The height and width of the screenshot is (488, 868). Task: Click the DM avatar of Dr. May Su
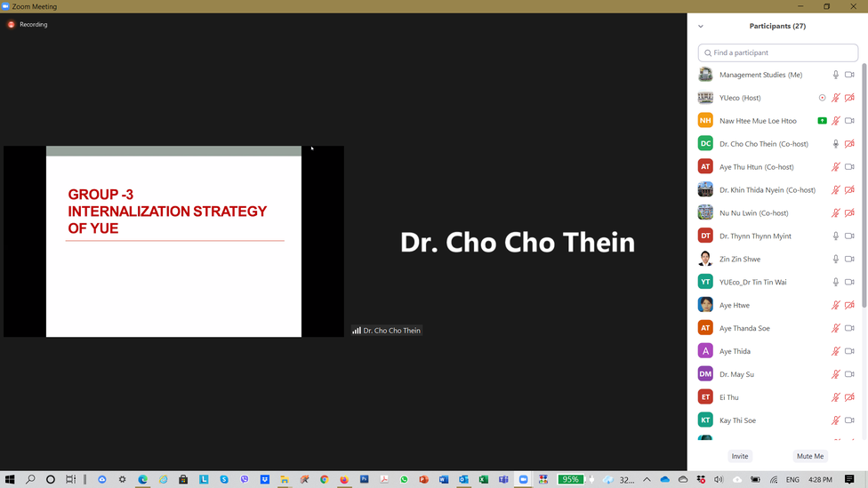pos(705,374)
